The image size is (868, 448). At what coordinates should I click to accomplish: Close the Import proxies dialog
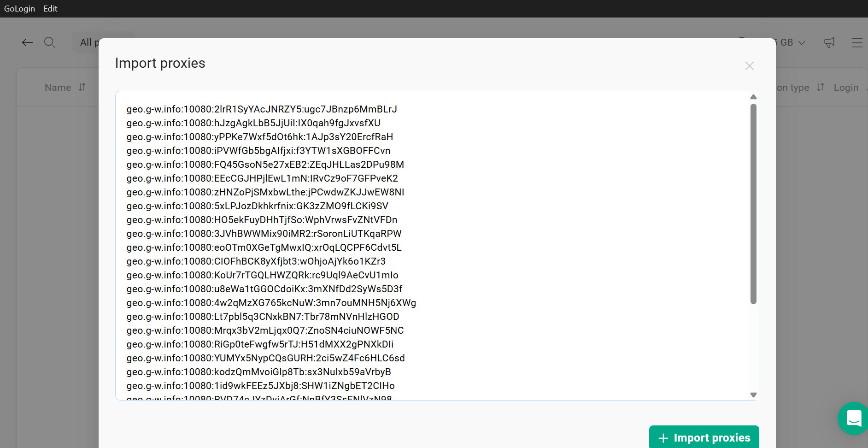coord(750,66)
